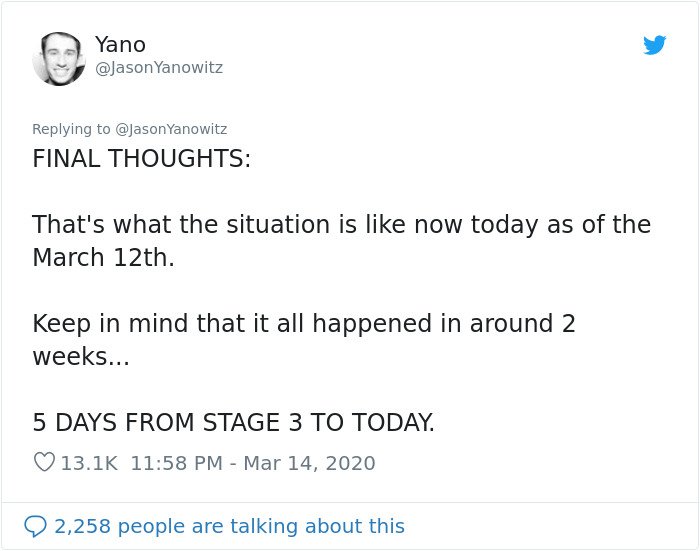Screen dimensions: 700x551
Task: Click the @JasonYanowitz mention in the "Replying to" line
Action: (x=171, y=129)
